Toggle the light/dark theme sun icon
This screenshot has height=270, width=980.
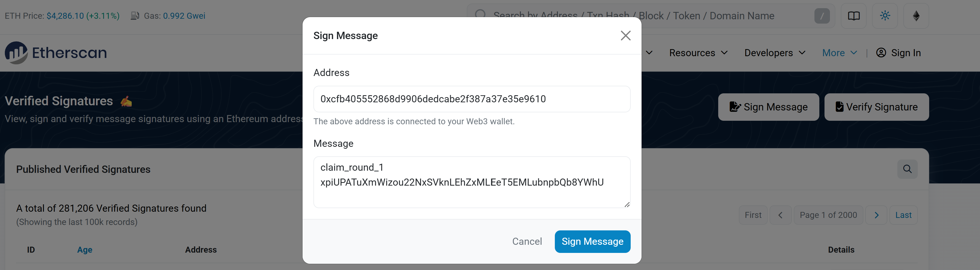[x=885, y=16]
